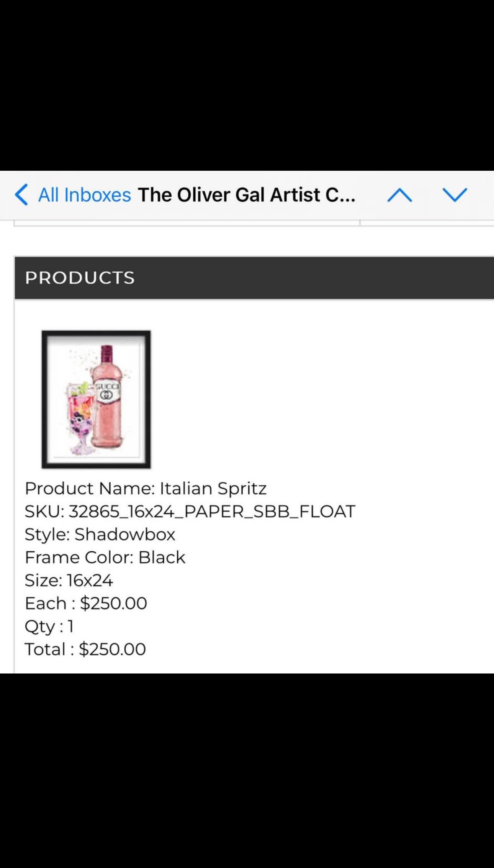Select the PRODUCTS section header
The width and height of the screenshot is (494, 868).
(80, 278)
